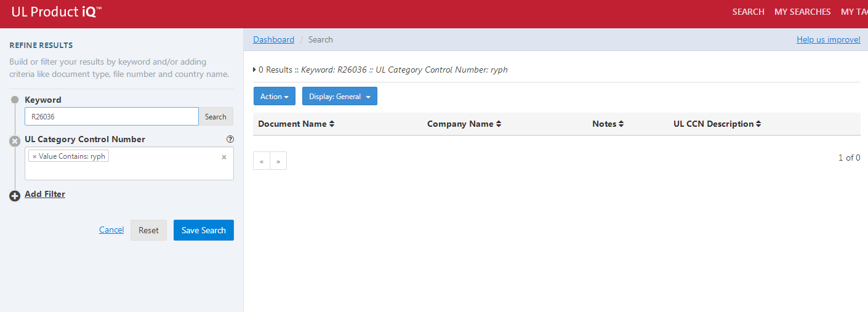Image resolution: width=868 pixels, height=312 pixels.
Task: Click the Cancel link
Action: [111, 230]
